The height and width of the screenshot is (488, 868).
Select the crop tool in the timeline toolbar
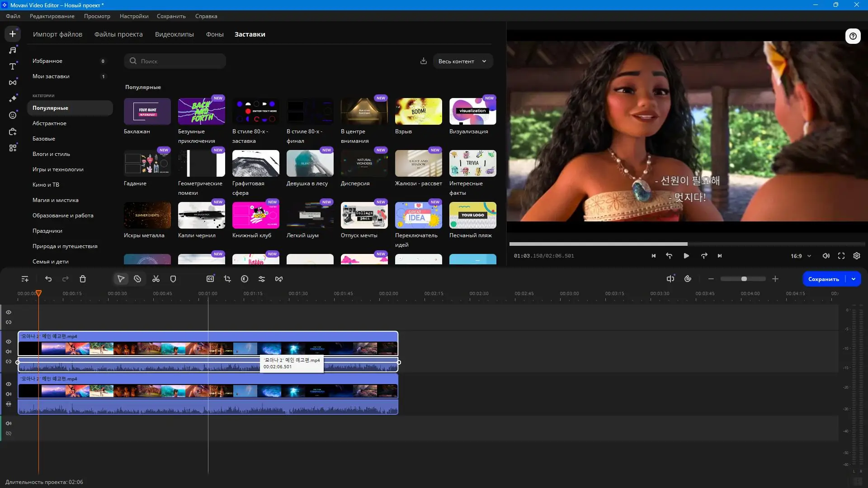point(228,279)
